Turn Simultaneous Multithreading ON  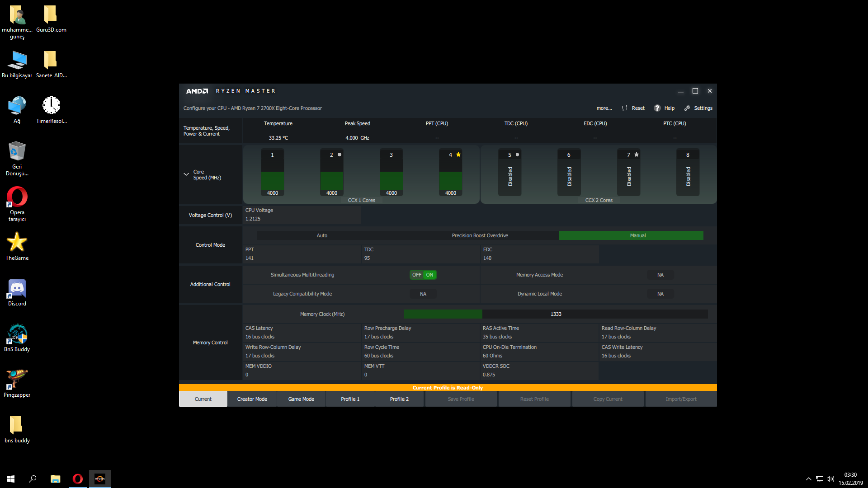(x=429, y=275)
